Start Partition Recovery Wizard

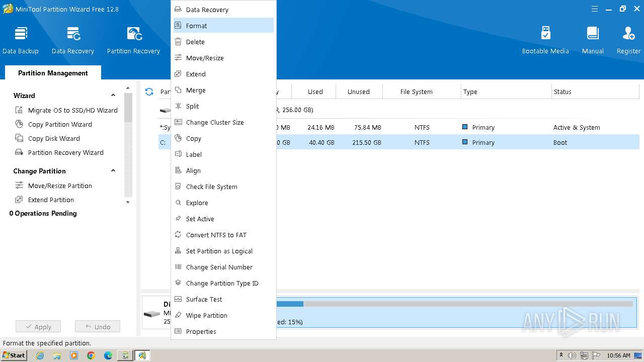click(59, 152)
